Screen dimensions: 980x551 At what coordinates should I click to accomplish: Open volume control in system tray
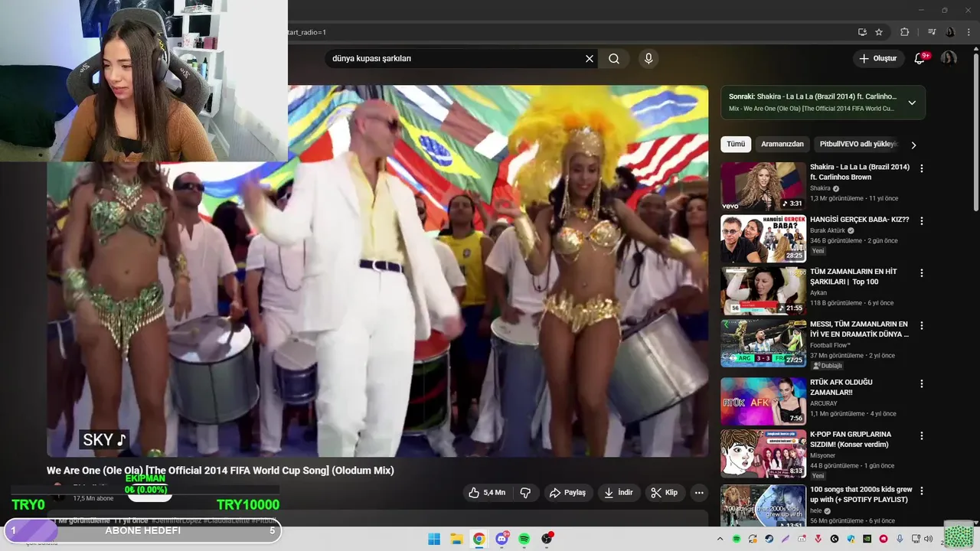(x=928, y=539)
